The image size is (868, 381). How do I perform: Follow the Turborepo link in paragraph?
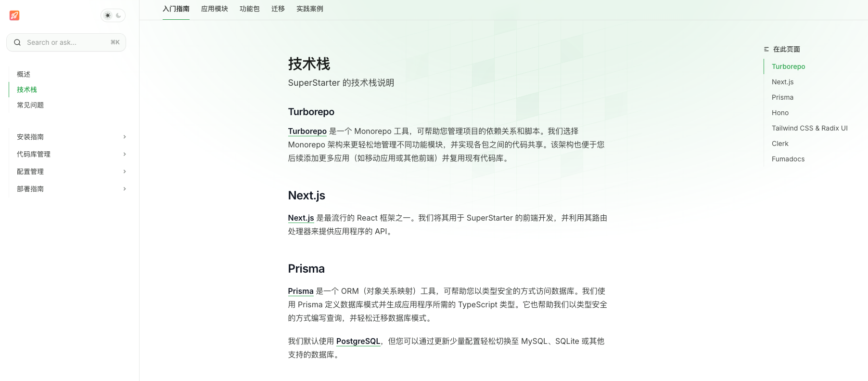[x=307, y=131]
